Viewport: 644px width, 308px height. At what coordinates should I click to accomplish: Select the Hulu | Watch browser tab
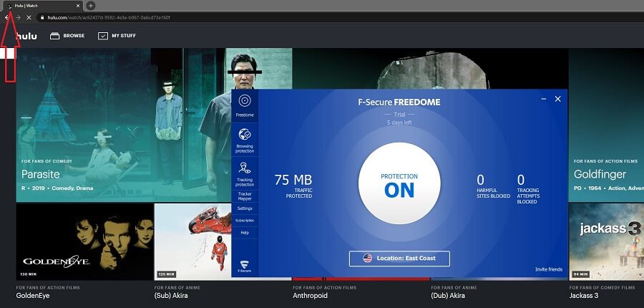[x=43, y=6]
